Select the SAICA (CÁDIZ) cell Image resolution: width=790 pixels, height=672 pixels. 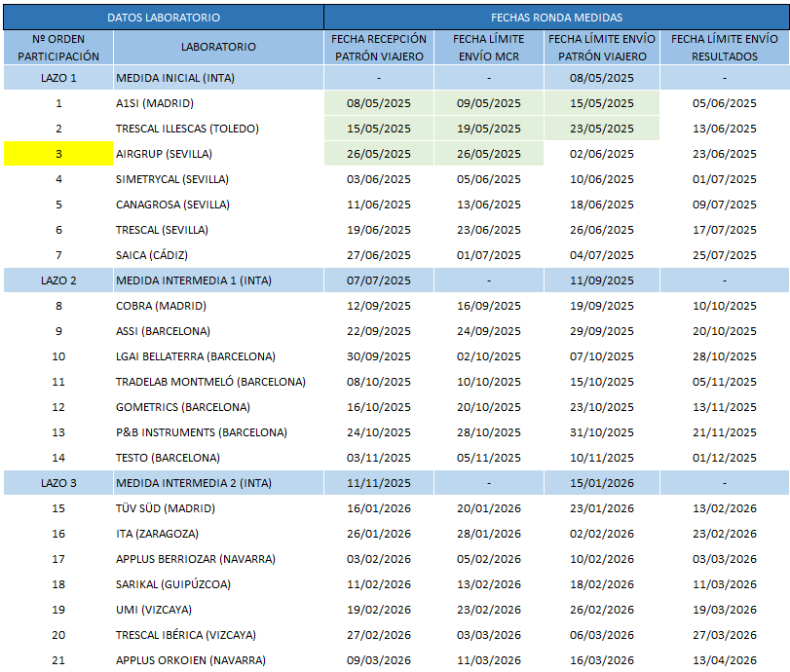click(218, 255)
